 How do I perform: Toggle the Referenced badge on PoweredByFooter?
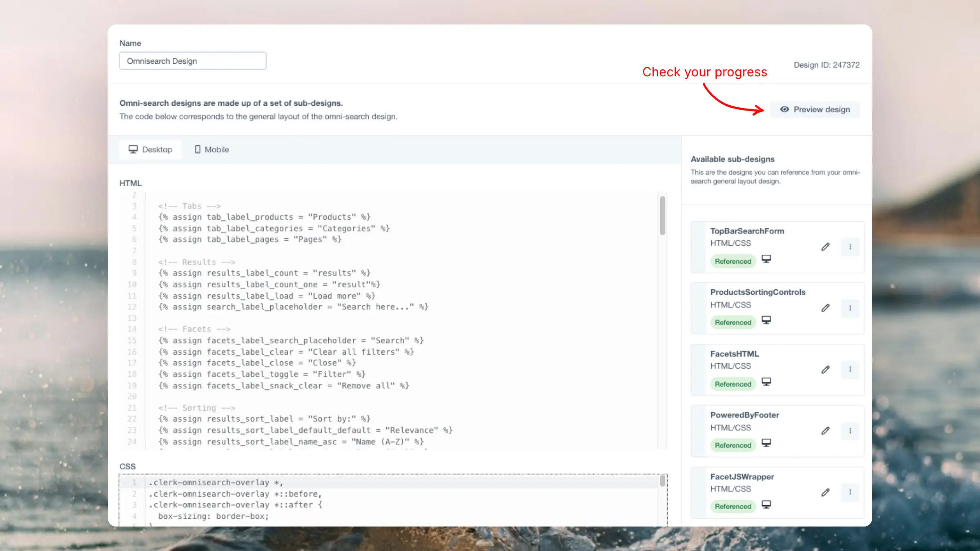[x=733, y=445]
